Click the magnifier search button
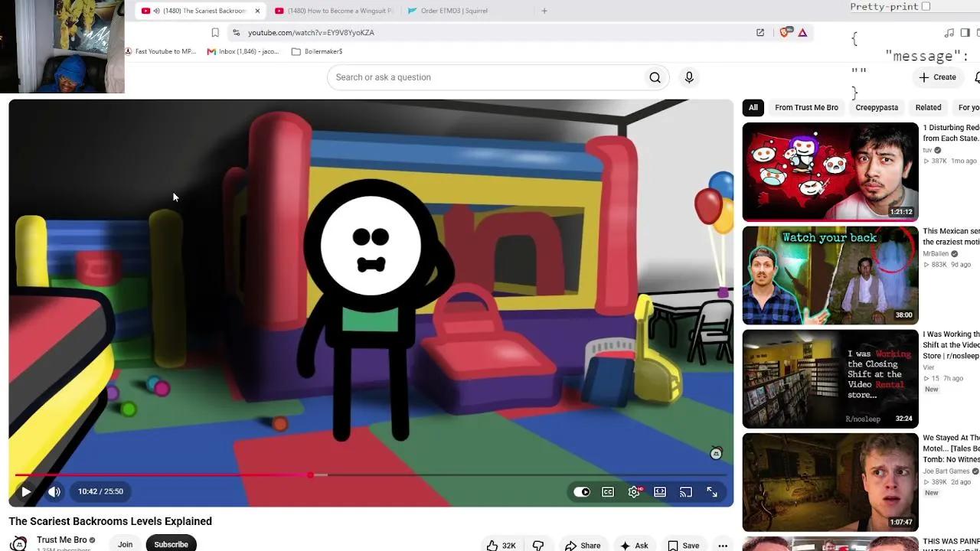 coord(655,77)
